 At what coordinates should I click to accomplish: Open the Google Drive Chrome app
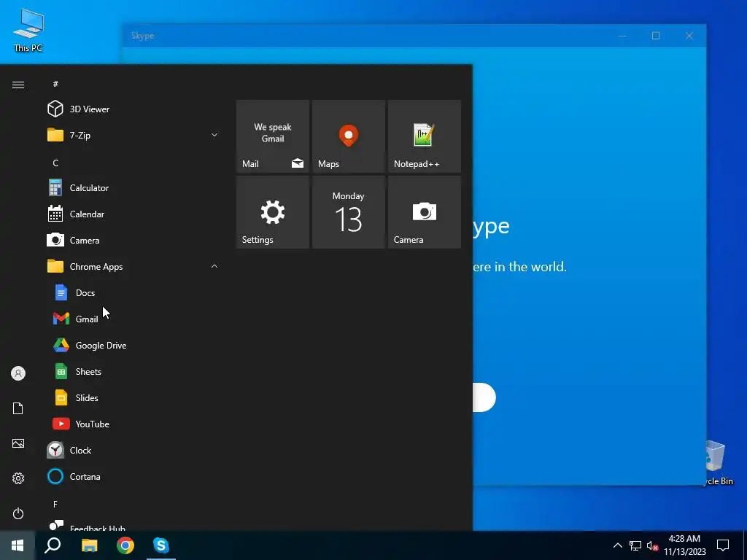coord(133,345)
